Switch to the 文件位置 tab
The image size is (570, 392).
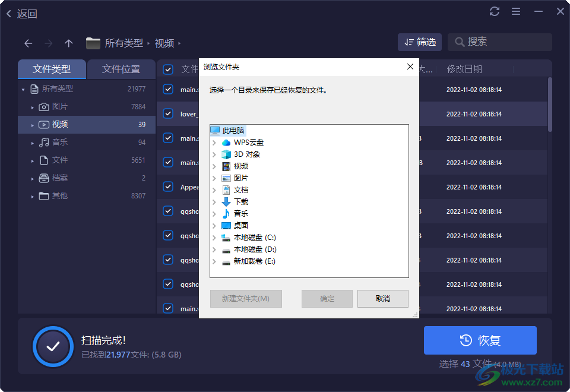point(121,68)
